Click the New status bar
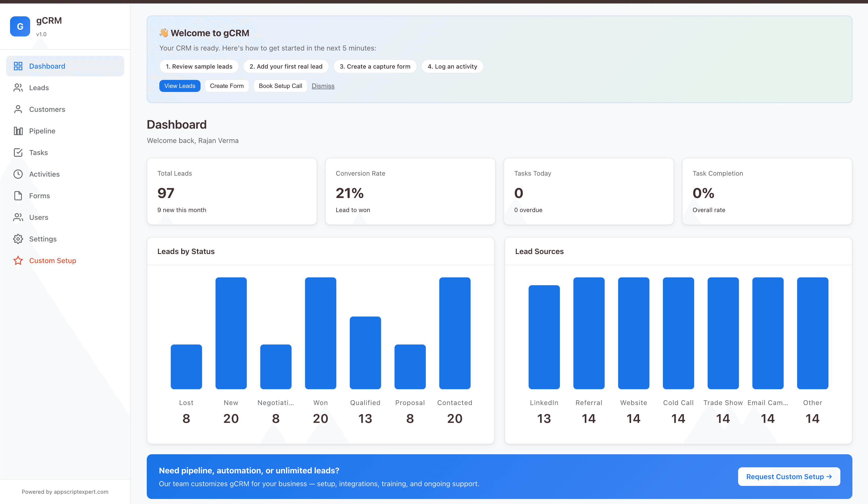Screen dimensions: 868x504 tap(231, 333)
